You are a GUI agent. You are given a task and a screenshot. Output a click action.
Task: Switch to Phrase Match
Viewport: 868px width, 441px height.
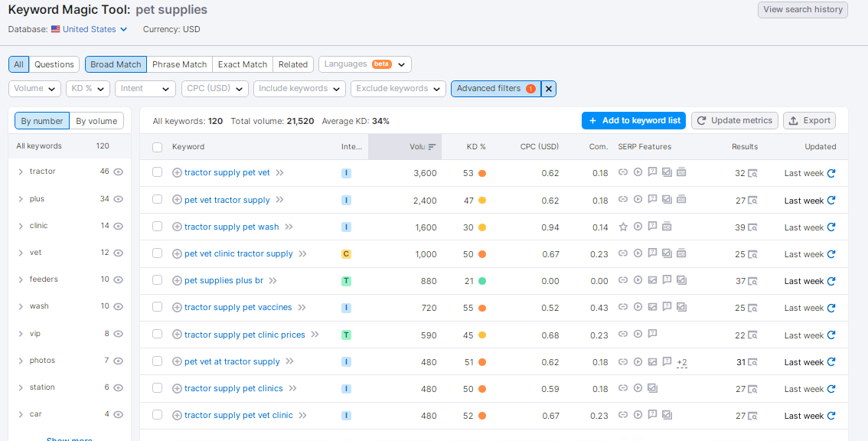[179, 64]
